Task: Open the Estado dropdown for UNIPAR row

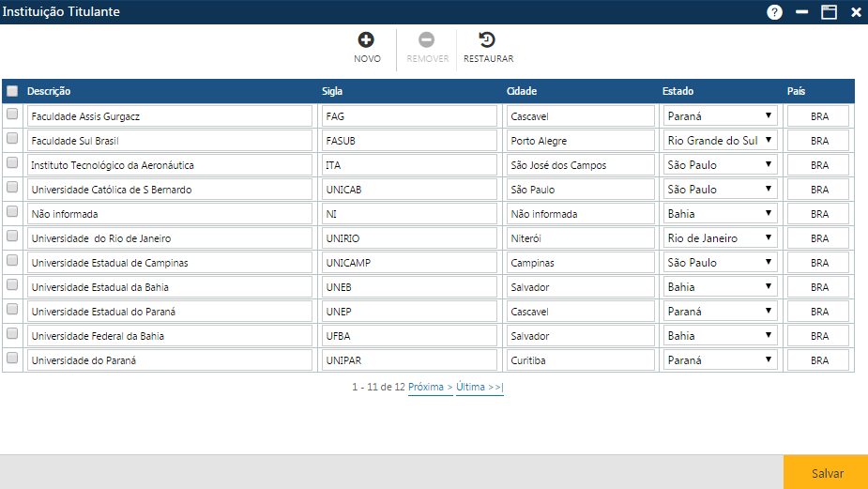Action: (x=720, y=360)
